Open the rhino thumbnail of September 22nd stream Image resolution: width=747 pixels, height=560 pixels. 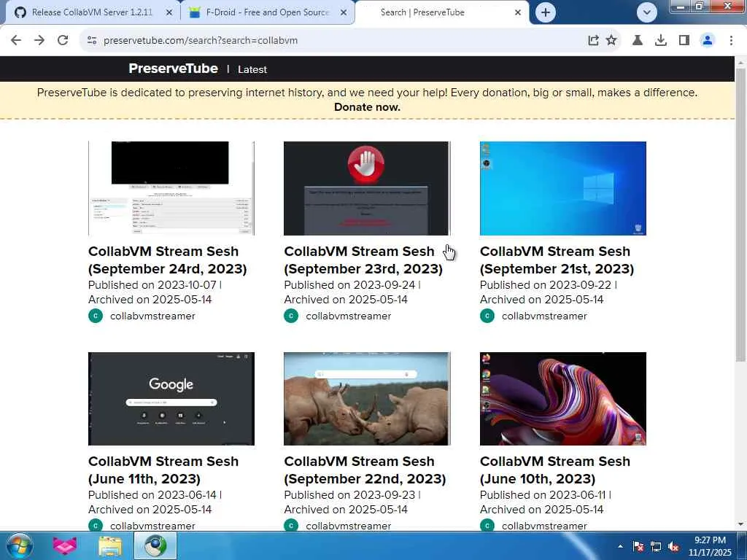(367, 399)
